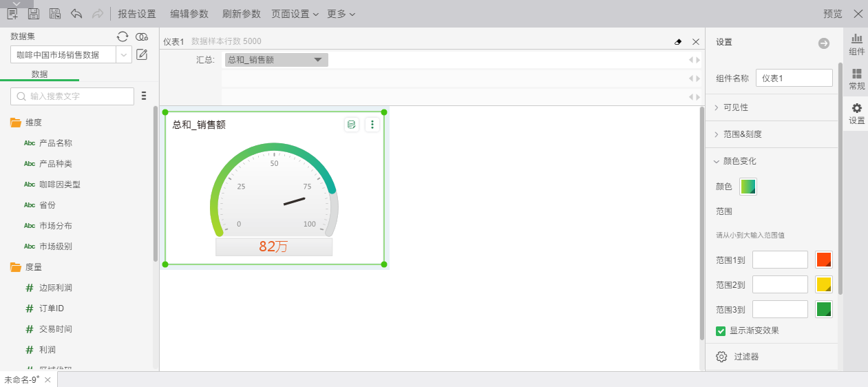
Task: Click 编辑参数 in toolbar
Action: (x=189, y=14)
